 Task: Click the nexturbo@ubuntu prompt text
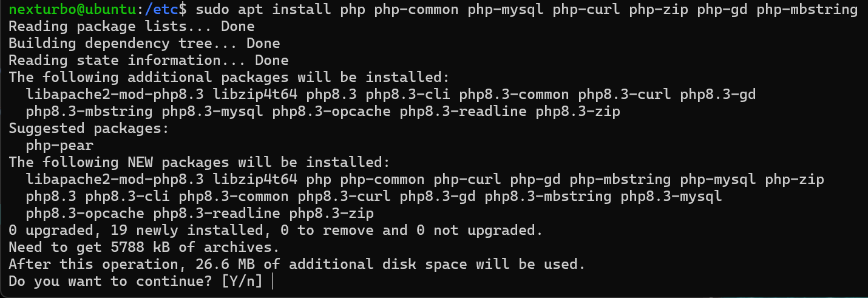point(67,10)
